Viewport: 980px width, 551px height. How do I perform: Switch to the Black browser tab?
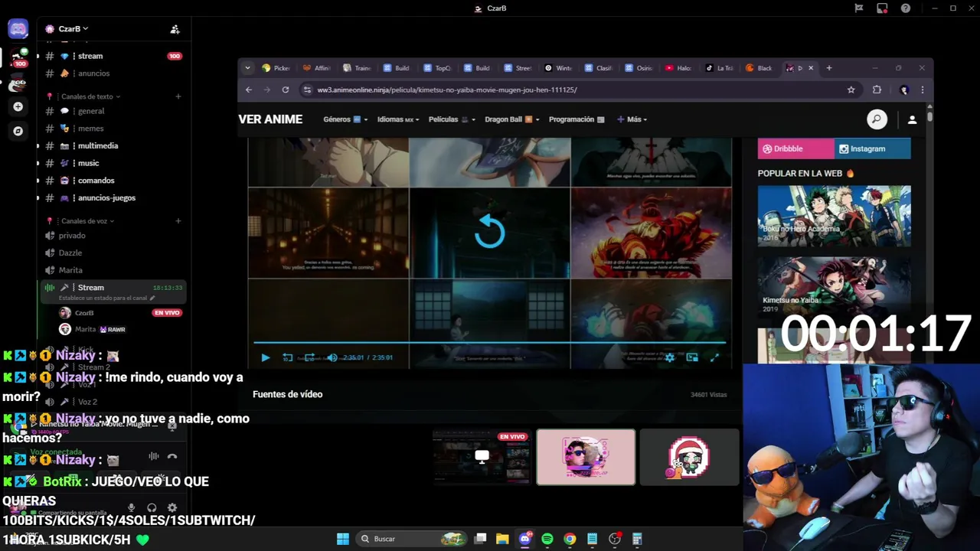coord(760,68)
